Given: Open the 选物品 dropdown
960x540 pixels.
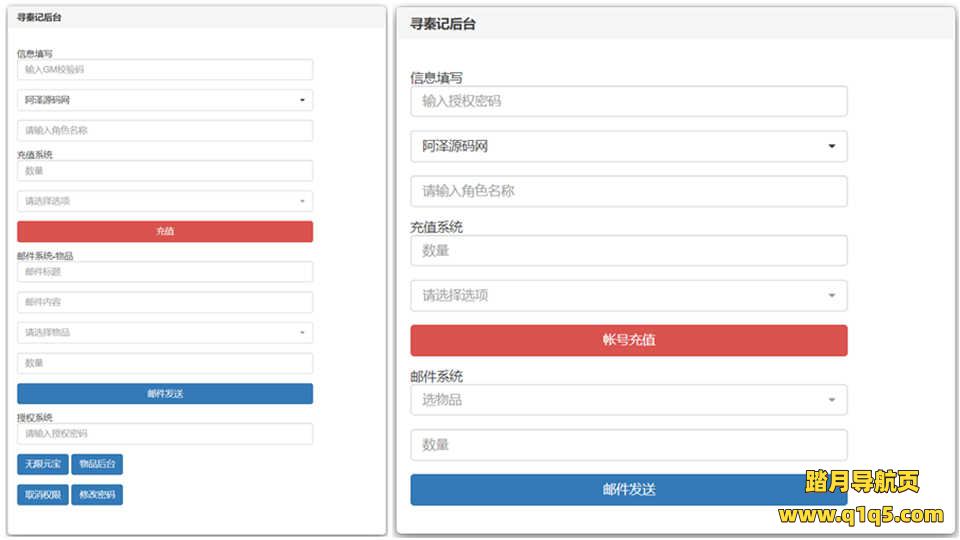Looking at the screenshot, I should pos(628,400).
